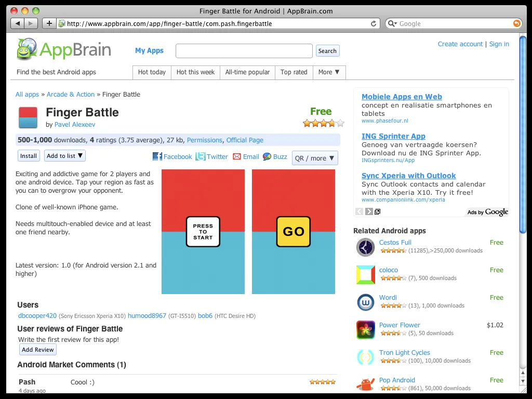Reload the page with the refresh icon
The width and height of the screenshot is (532, 399).
(x=373, y=23)
